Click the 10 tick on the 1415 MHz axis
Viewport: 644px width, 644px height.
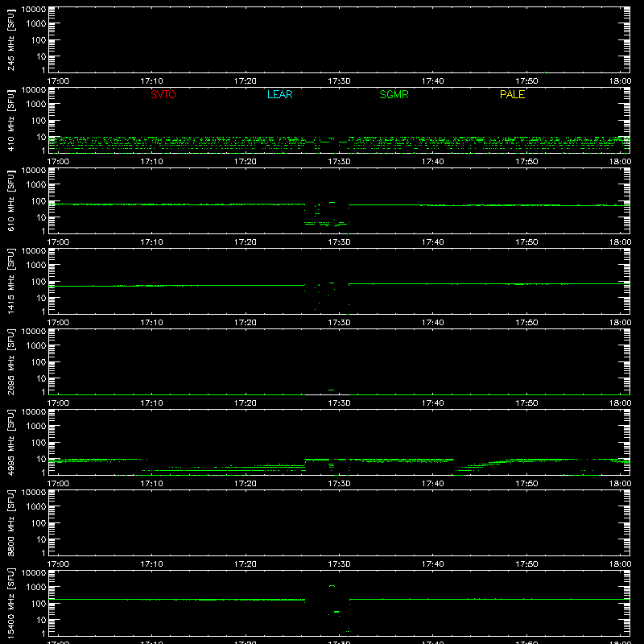(x=41, y=298)
